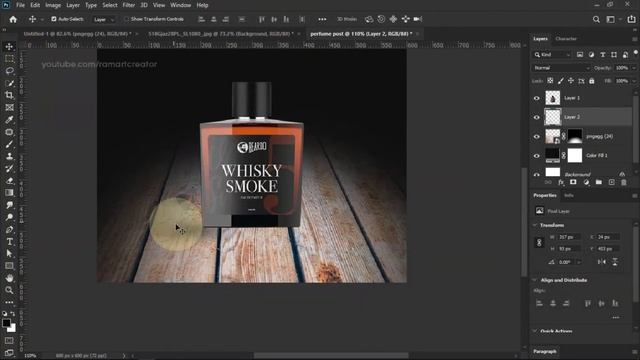
Task: Hide Layer 2 visibility eye
Action: [x=536, y=117]
